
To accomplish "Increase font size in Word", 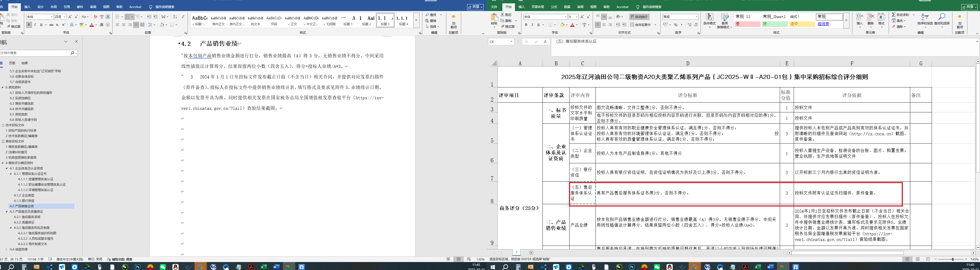I will (x=70, y=17).
